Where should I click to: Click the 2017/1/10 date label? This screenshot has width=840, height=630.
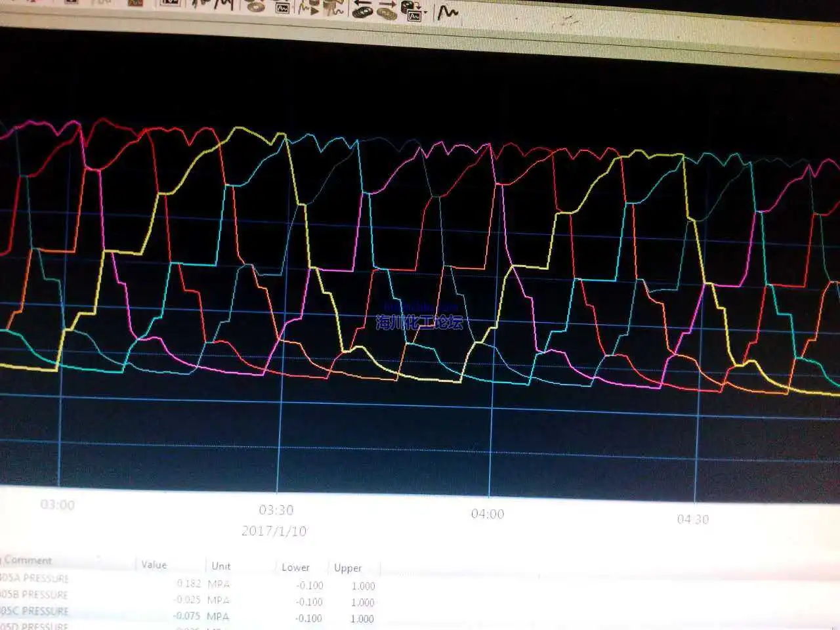(274, 531)
